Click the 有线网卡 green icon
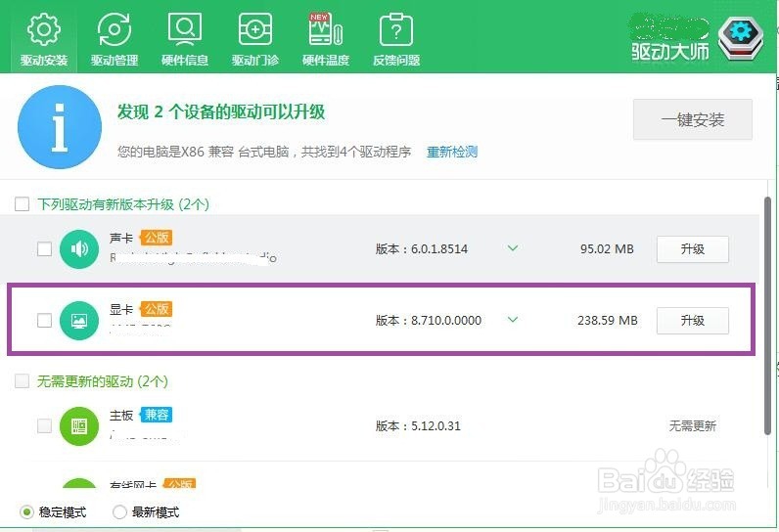The image size is (779, 532). click(x=79, y=484)
